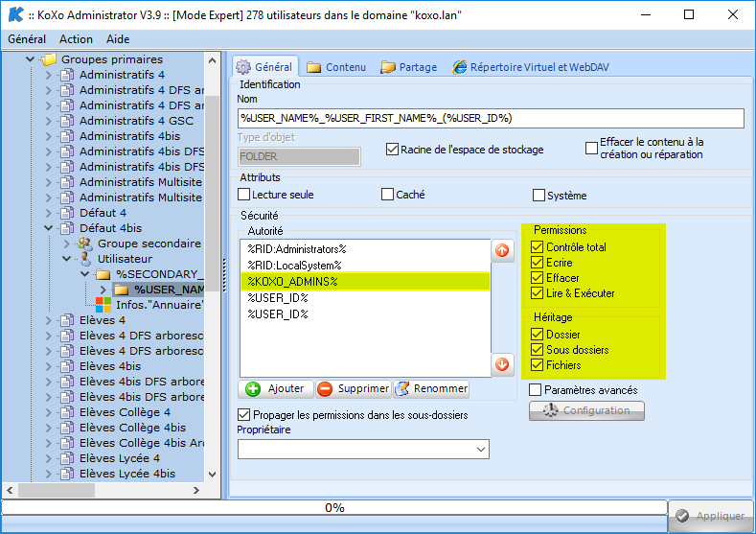Screen dimensions: 756x534
Task: Tick the Caché attribute checkbox
Action: [x=387, y=195]
